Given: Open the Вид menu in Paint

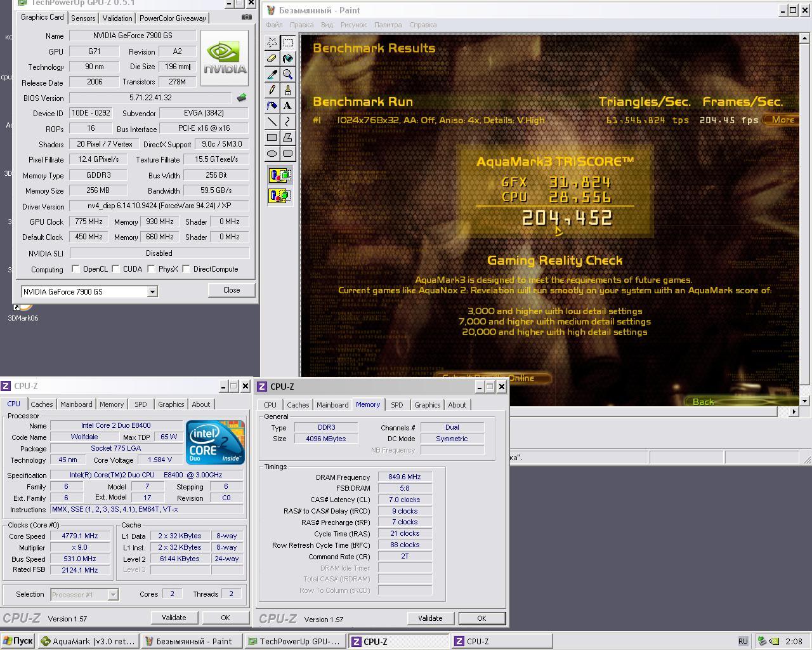Looking at the screenshot, I should tap(327, 25).
